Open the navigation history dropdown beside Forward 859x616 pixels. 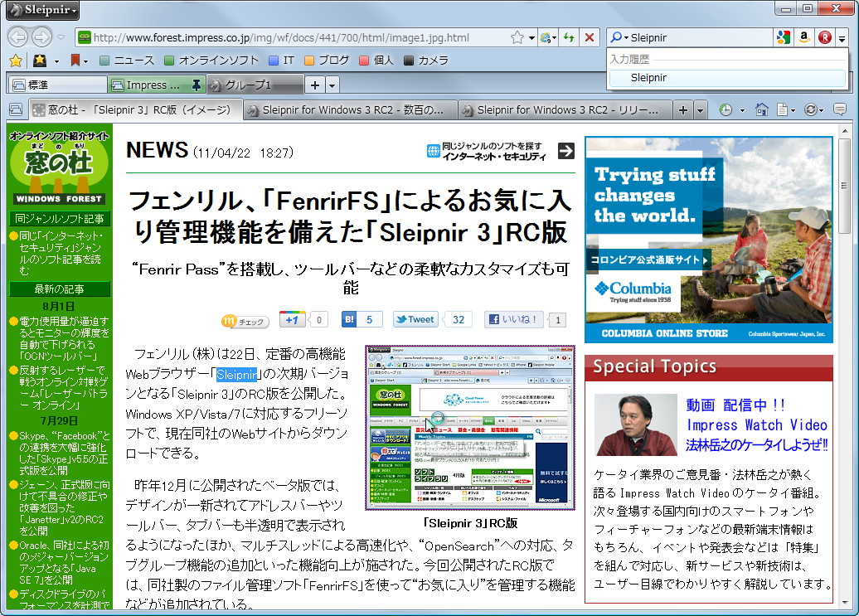click(61, 37)
